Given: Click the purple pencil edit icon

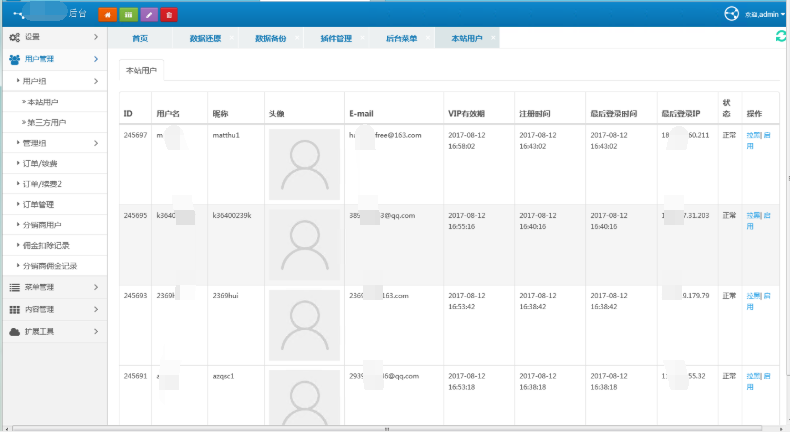Looking at the screenshot, I should point(149,14).
